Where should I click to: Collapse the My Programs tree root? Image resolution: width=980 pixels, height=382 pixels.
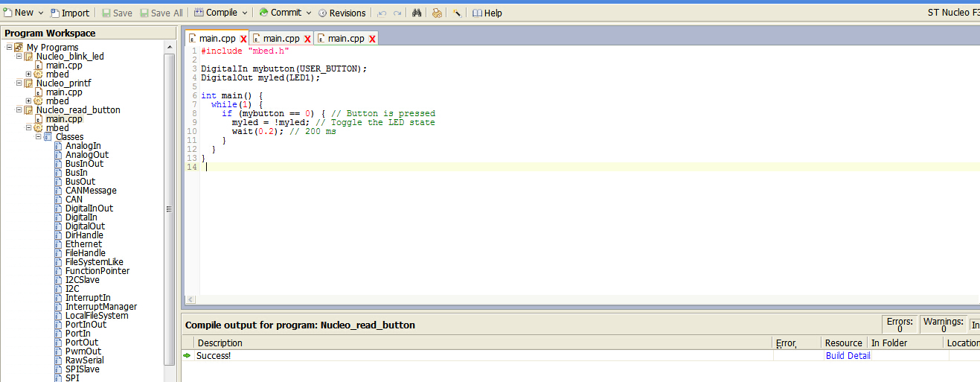click(x=10, y=48)
